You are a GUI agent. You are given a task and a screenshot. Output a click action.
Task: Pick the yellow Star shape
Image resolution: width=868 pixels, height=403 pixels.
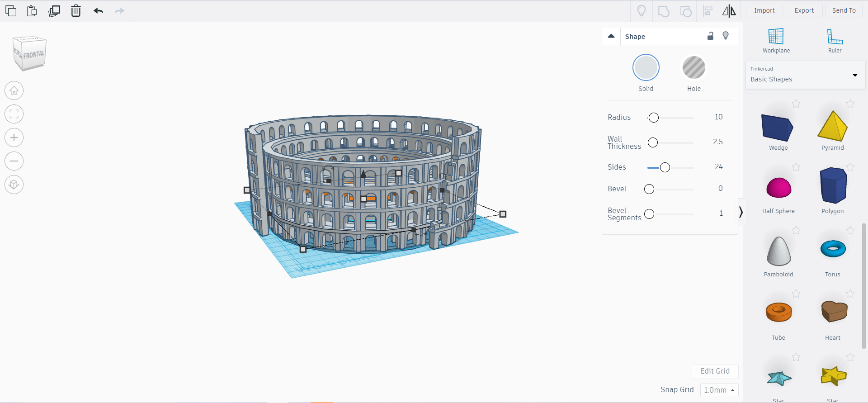coord(833,376)
